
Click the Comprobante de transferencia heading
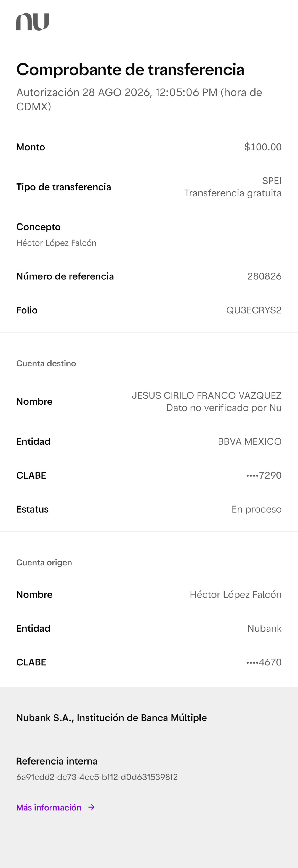tap(130, 70)
